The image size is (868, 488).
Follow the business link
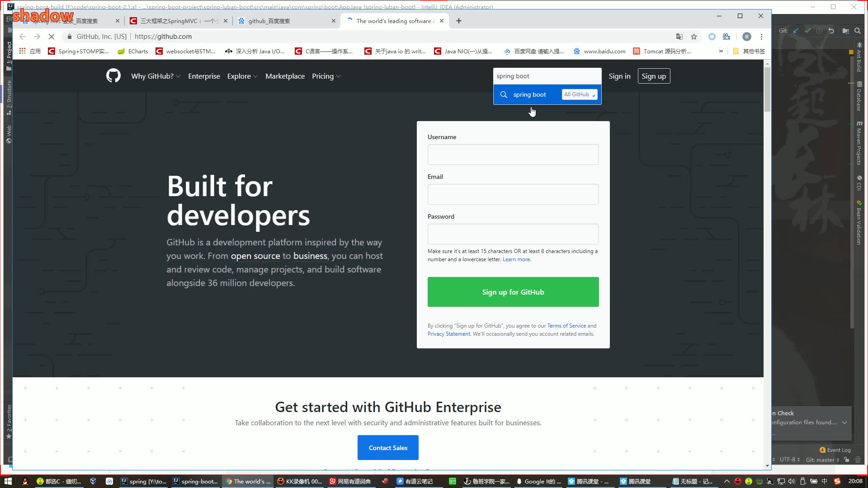click(310, 256)
